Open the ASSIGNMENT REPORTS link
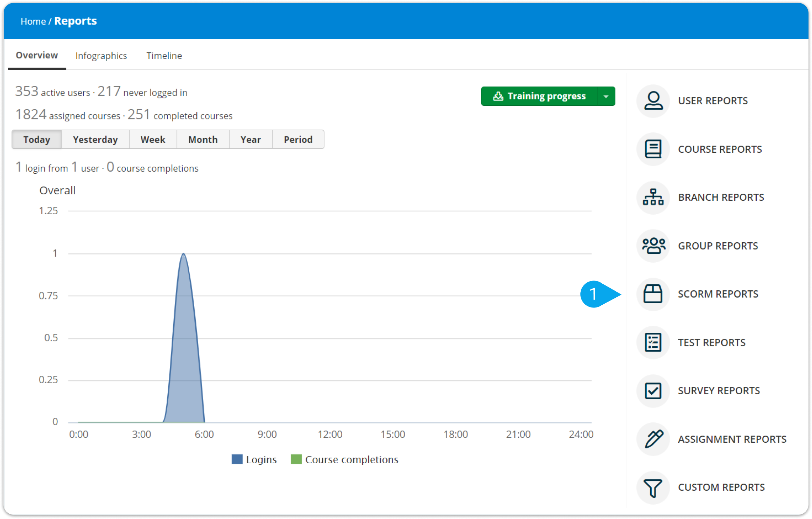Viewport: 812px width, 519px height. 732,439
